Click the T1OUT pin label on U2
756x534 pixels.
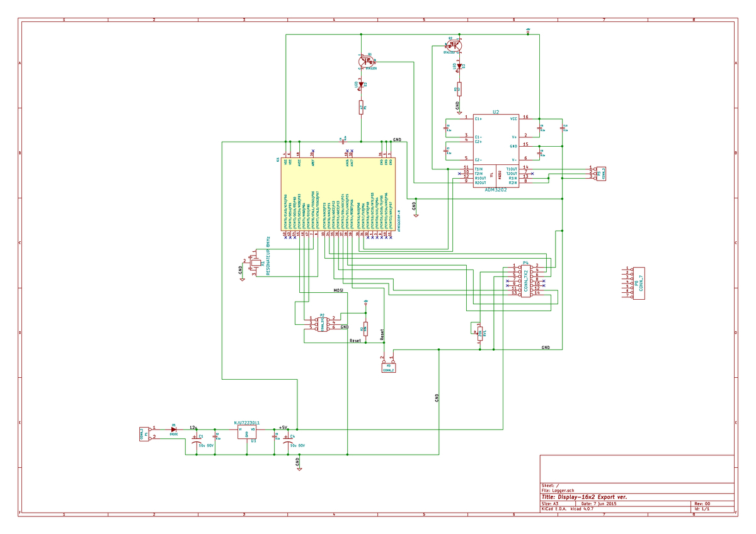point(512,169)
